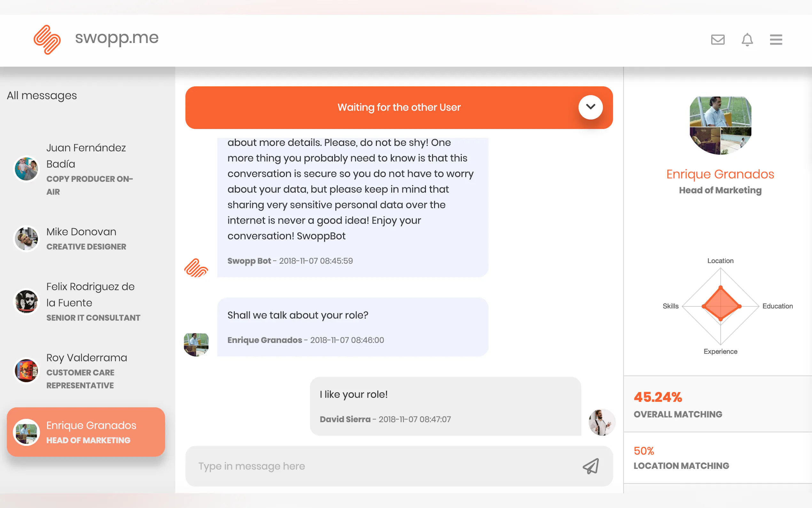Click the Enrique Granados profile name link

coord(720,174)
